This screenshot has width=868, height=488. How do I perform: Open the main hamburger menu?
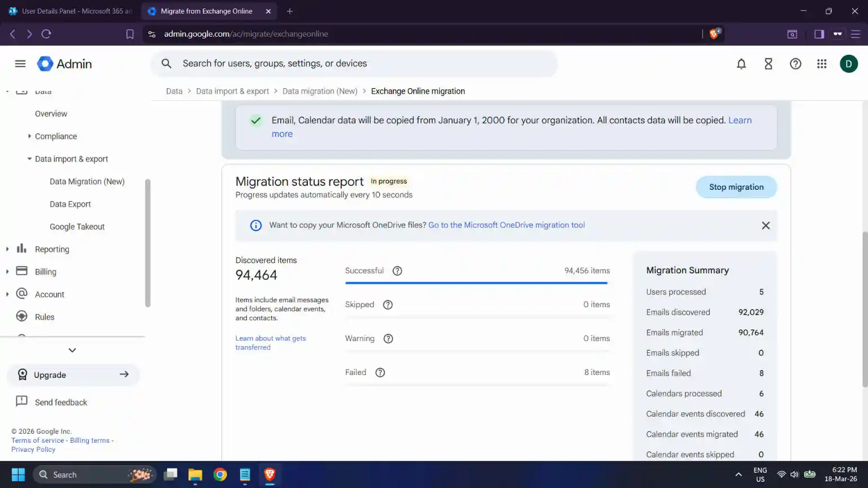(x=20, y=64)
